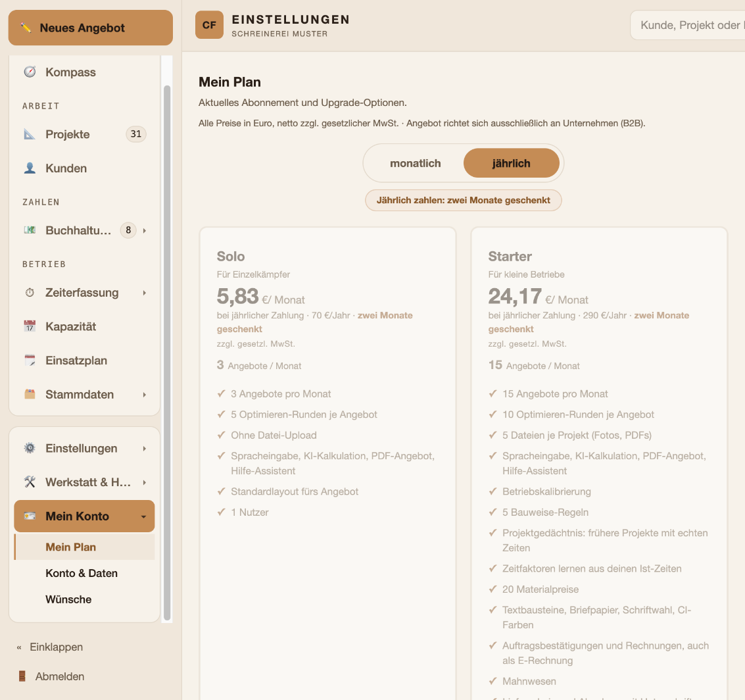Click the Buchhaltung count badge 8

coord(128,230)
